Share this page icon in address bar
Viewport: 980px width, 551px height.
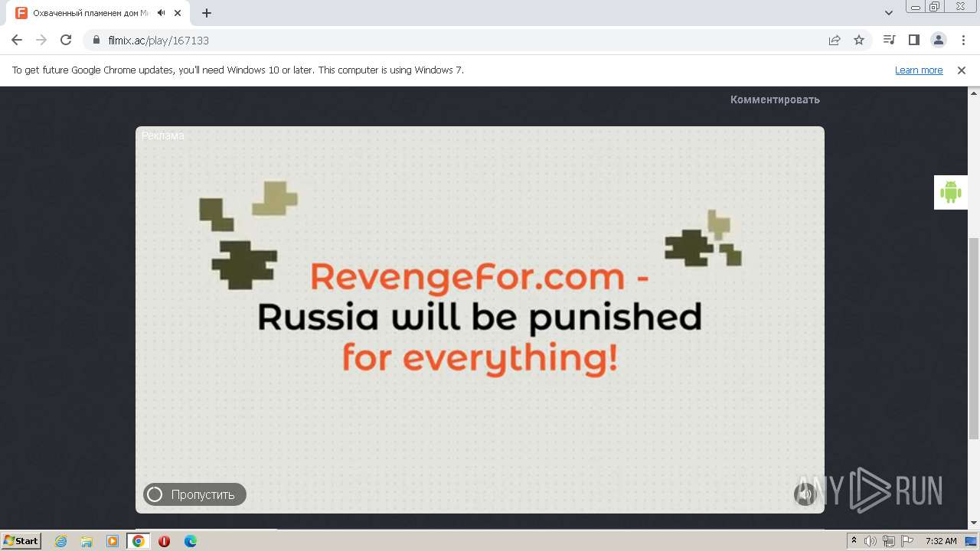tap(835, 40)
